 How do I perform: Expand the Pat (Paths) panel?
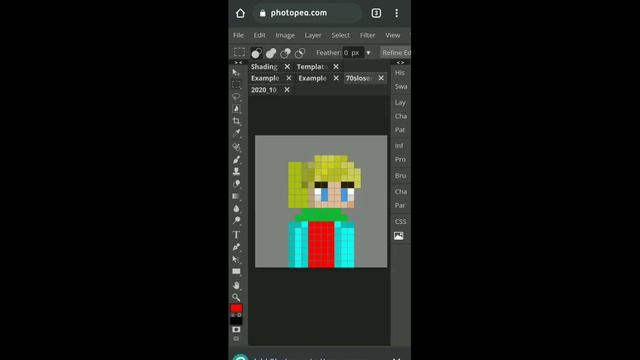(400, 130)
